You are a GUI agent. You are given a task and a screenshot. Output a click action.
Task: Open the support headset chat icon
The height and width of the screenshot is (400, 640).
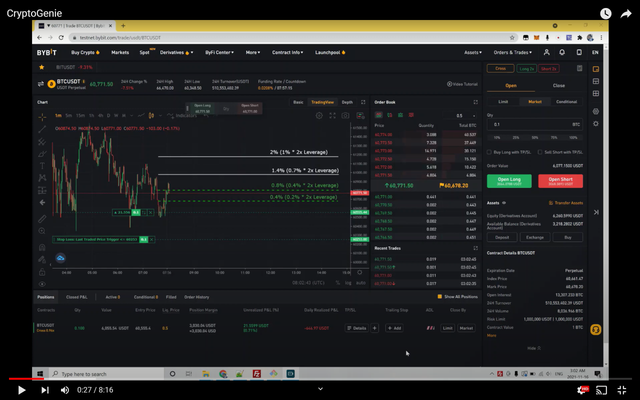coord(596,329)
